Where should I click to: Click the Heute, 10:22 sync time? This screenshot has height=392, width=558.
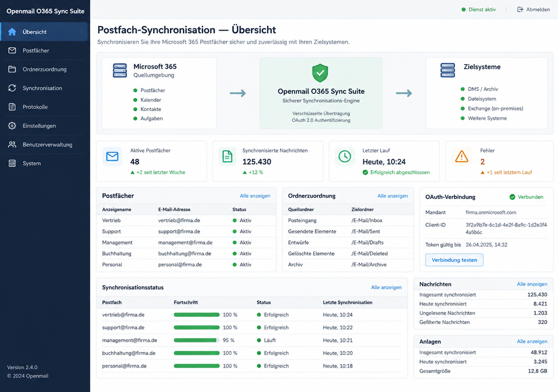[337, 327]
